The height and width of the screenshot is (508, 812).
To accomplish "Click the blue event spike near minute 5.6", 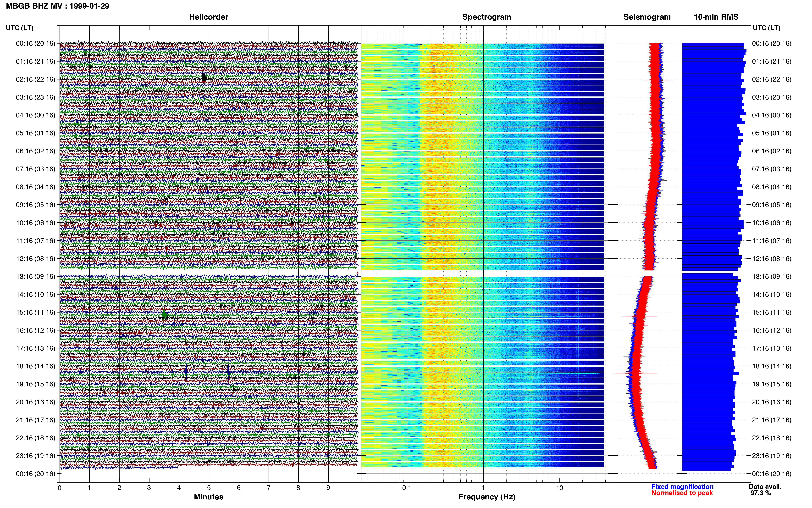I will [x=228, y=371].
